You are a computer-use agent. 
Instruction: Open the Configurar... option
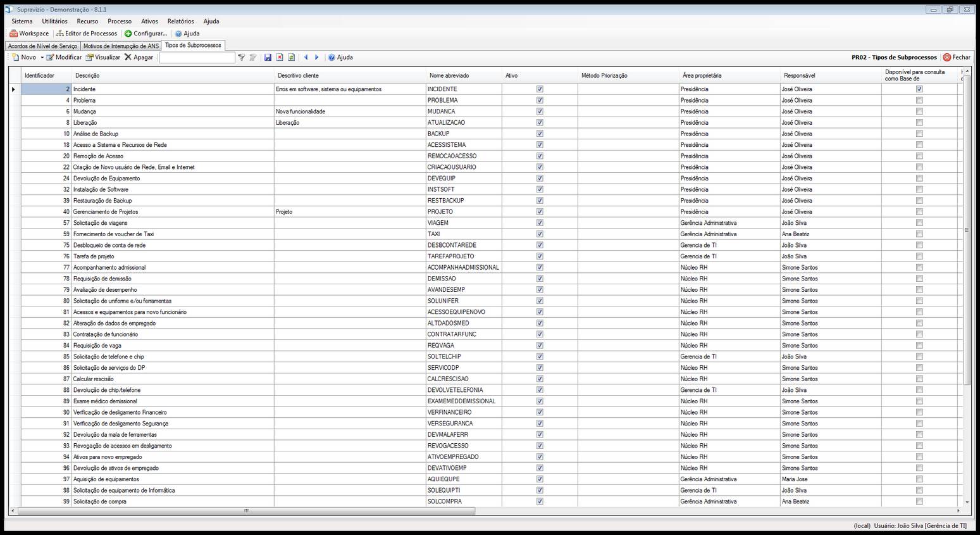[146, 34]
